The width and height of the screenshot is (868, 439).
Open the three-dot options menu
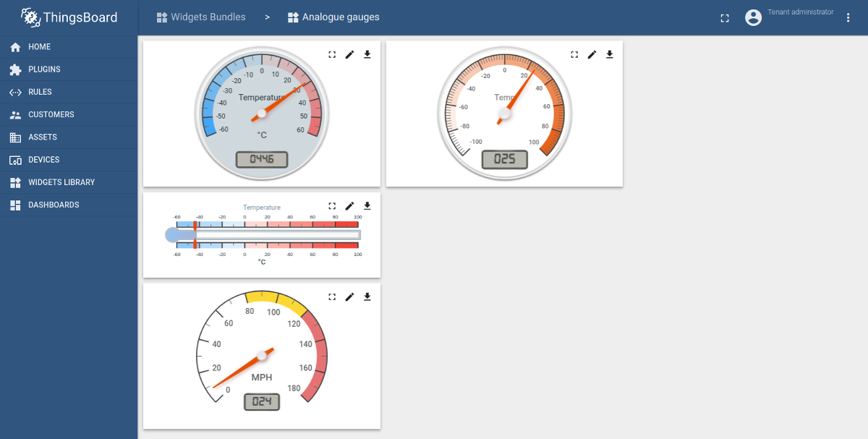coord(848,17)
